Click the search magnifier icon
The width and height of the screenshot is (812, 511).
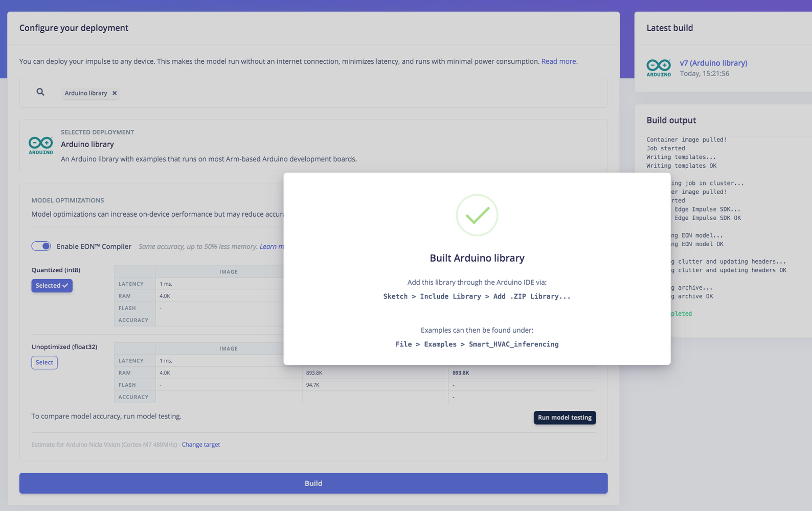click(x=40, y=92)
